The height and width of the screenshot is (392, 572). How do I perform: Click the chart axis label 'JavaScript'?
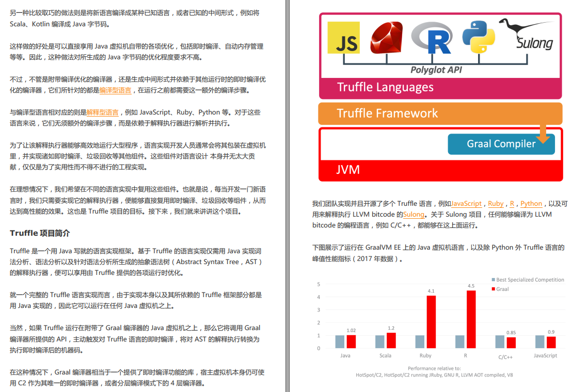point(545,355)
